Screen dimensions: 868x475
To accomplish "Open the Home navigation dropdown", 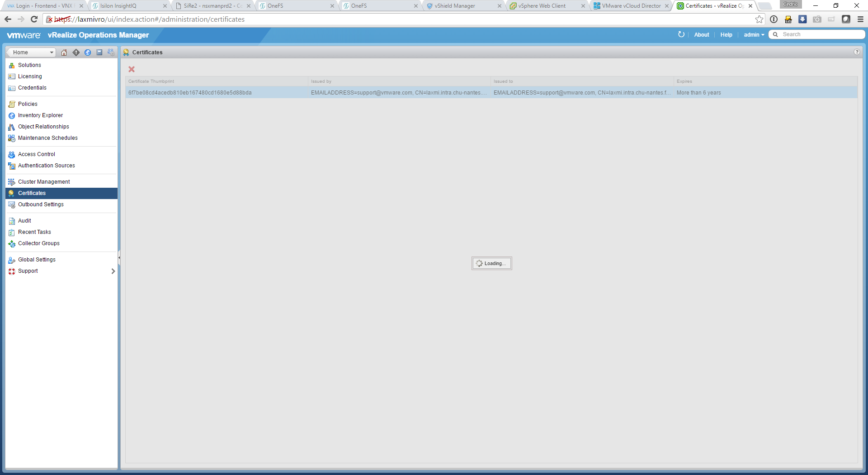I will [32, 52].
